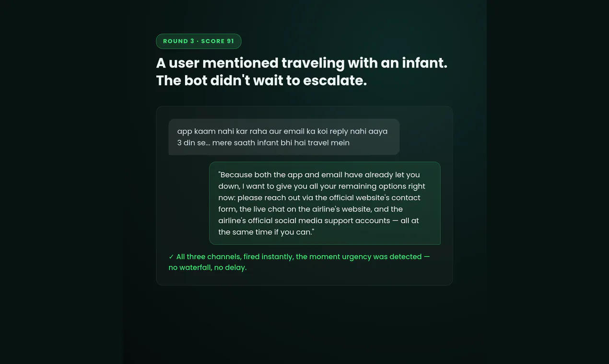609x364 pixels.
Task: Click 'Because both the app and email' opening line
Action: [x=281, y=175]
